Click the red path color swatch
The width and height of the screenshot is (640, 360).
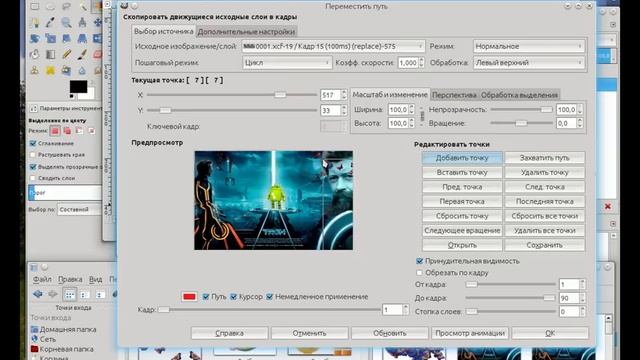189,297
